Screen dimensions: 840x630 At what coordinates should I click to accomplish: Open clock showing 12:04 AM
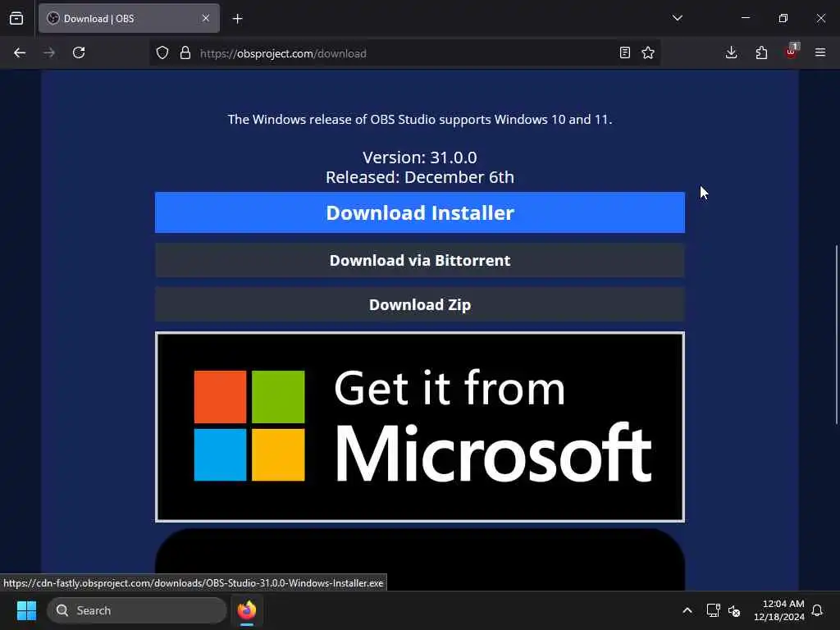point(779,610)
